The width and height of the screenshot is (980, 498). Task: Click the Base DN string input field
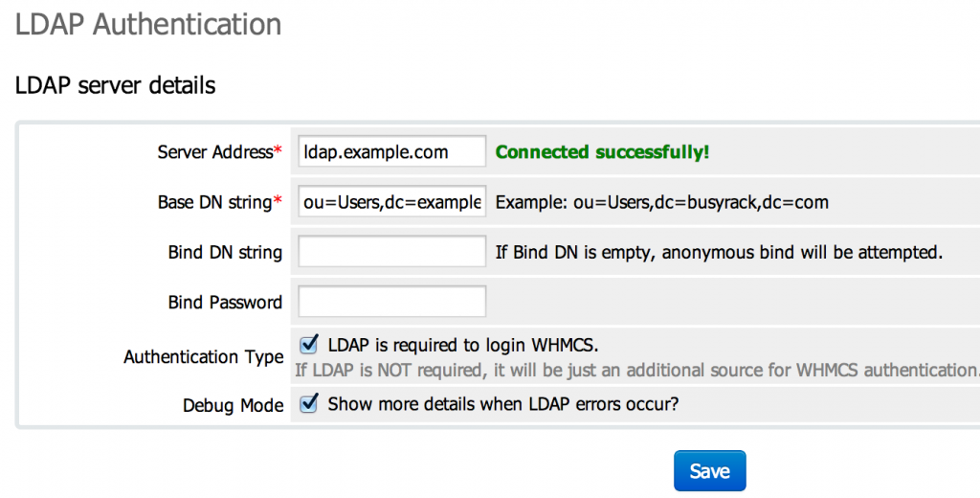tap(391, 201)
